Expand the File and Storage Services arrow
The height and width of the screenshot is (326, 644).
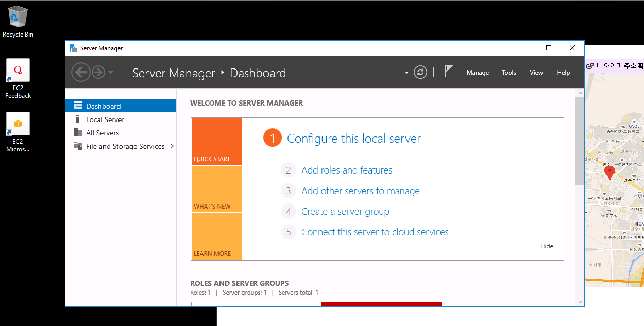pos(172,146)
